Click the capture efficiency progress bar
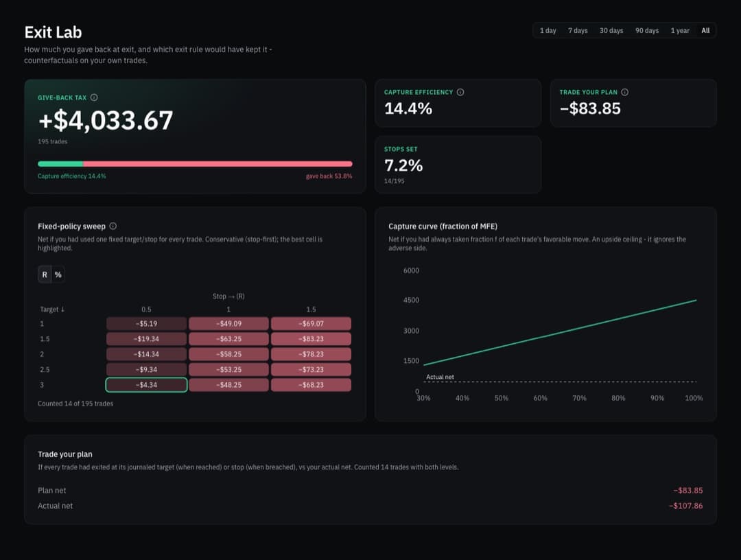This screenshot has height=560, width=741. pyautogui.click(x=195, y=164)
